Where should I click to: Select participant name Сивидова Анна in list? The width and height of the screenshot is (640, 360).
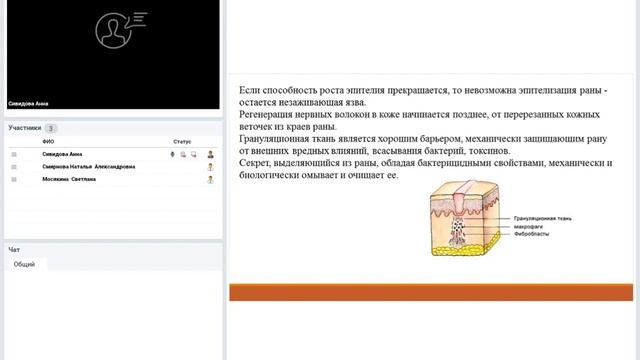coord(62,154)
